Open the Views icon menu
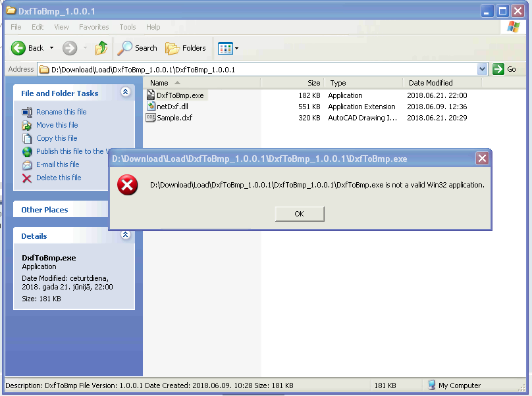 tap(225, 49)
